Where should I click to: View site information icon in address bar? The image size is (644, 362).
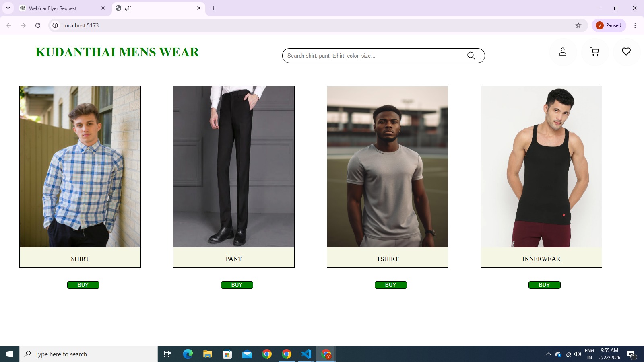pyautogui.click(x=55, y=25)
